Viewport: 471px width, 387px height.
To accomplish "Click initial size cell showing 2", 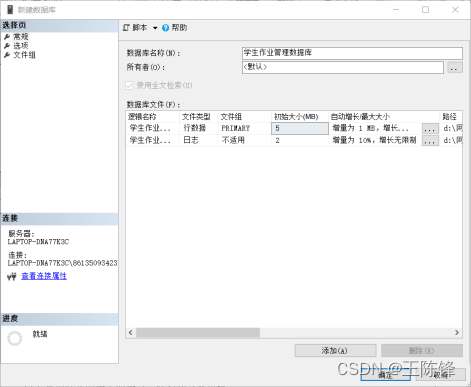I will click(x=300, y=140).
